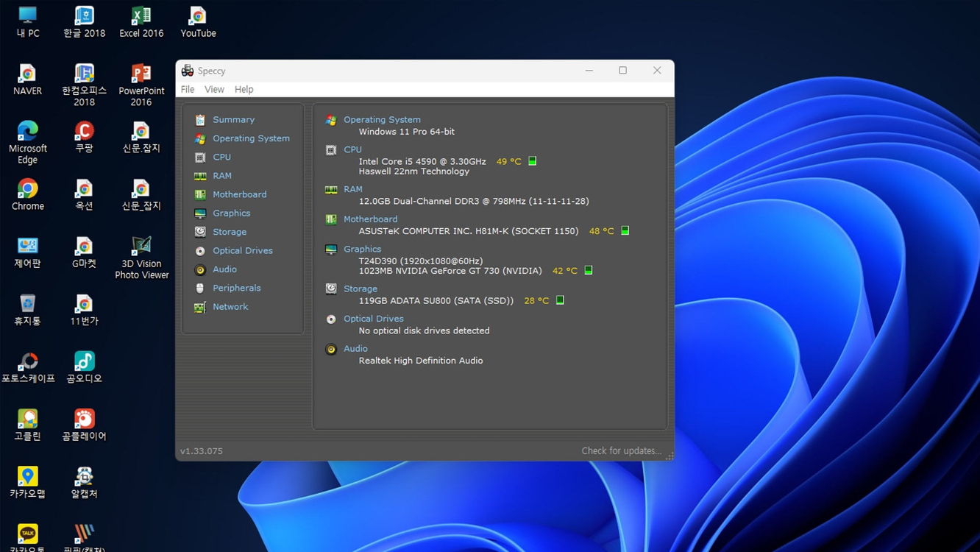Click the Speccy title bar icon
Viewport: 980px width, 552px height.
pyautogui.click(x=188, y=70)
